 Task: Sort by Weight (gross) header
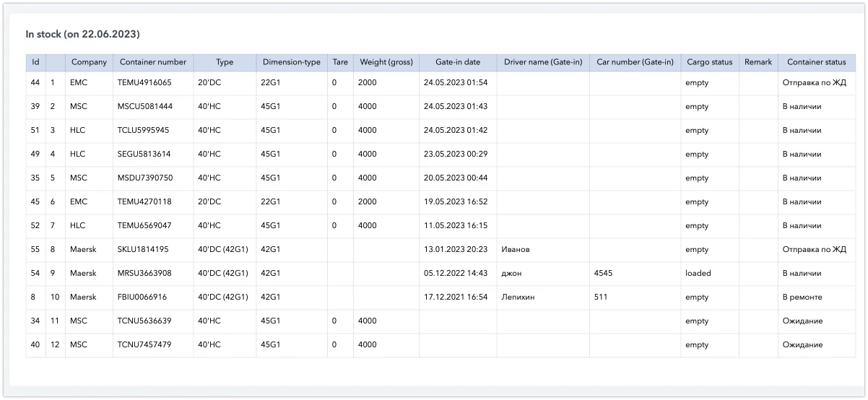coord(386,62)
